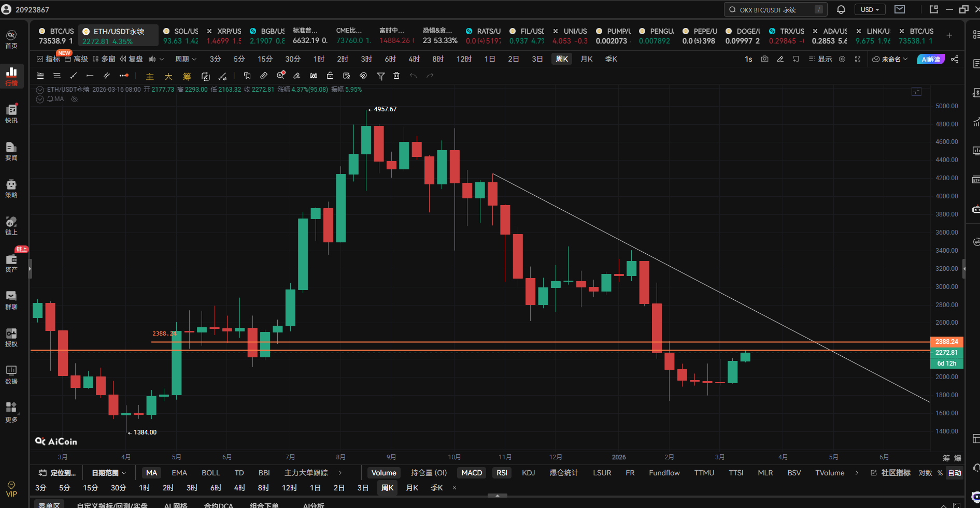This screenshot has height=508, width=980.
Task: Start 复盘 replay mode
Action: [131, 59]
